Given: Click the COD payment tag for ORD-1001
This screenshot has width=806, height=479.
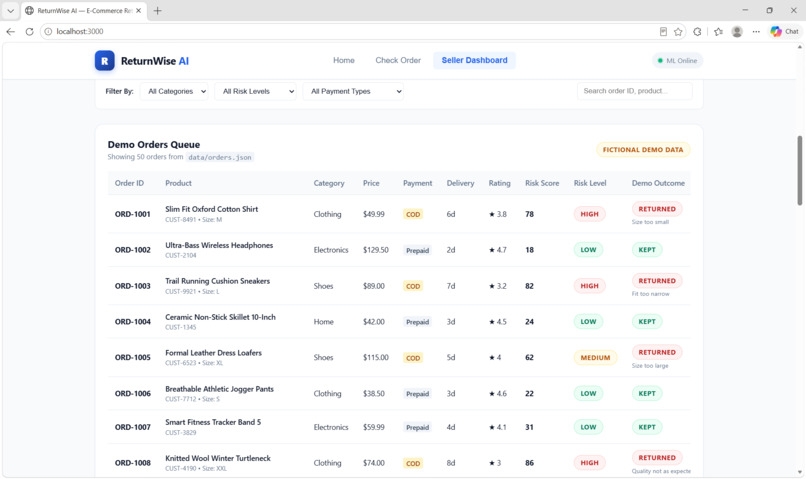Looking at the screenshot, I should tap(413, 214).
